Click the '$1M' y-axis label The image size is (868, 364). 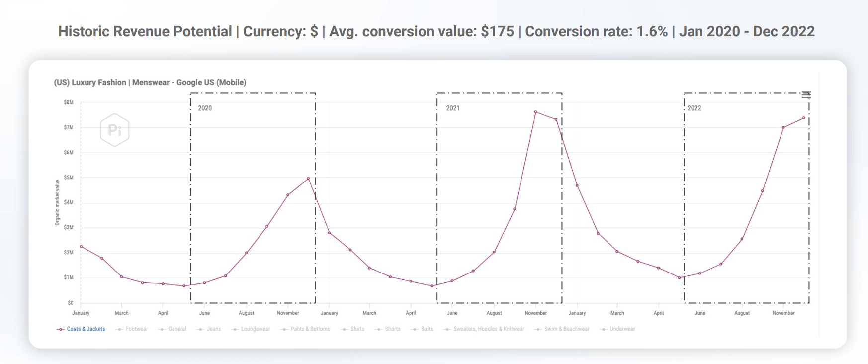coord(69,277)
